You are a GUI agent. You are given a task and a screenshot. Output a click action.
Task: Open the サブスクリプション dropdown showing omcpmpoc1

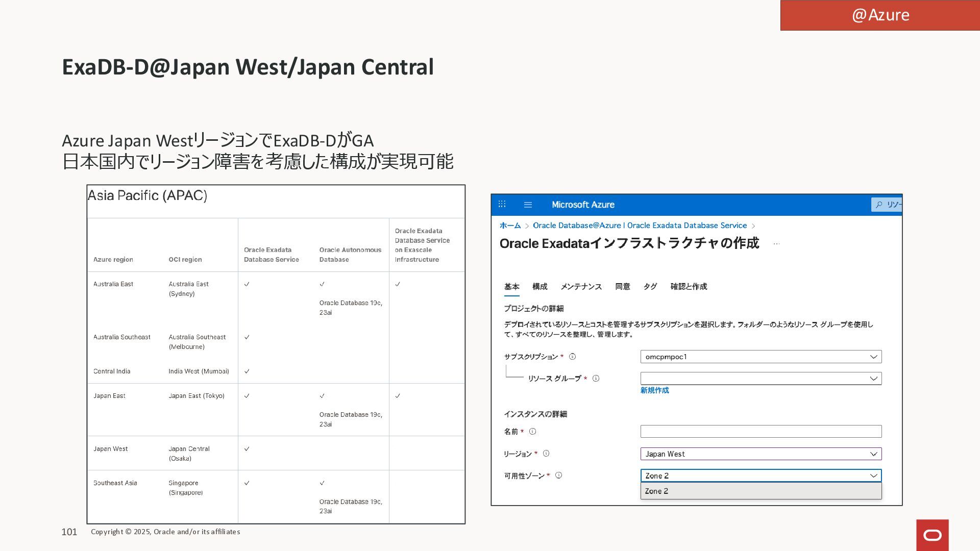click(x=761, y=357)
